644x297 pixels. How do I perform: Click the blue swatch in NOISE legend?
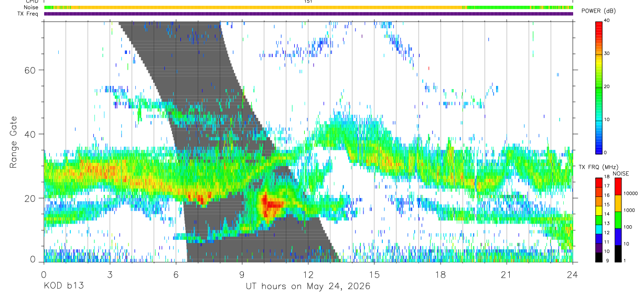(x=618, y=236)
